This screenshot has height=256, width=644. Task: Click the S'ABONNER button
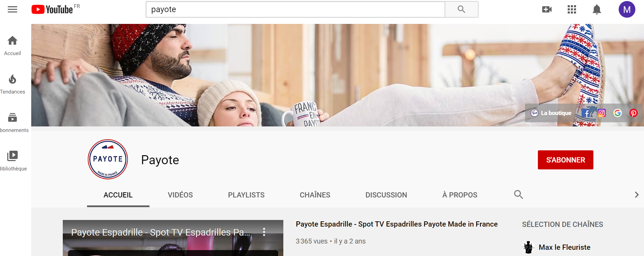click(x=566, y=160)
